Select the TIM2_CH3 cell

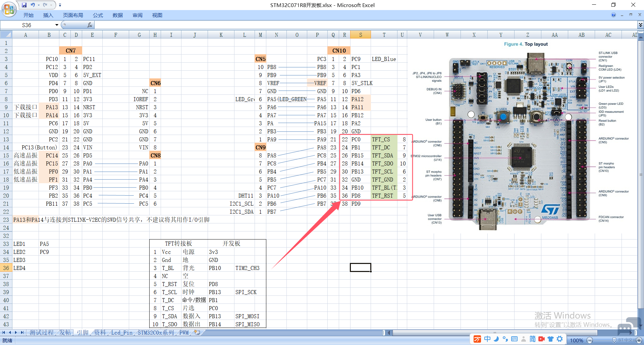point(248,268)
